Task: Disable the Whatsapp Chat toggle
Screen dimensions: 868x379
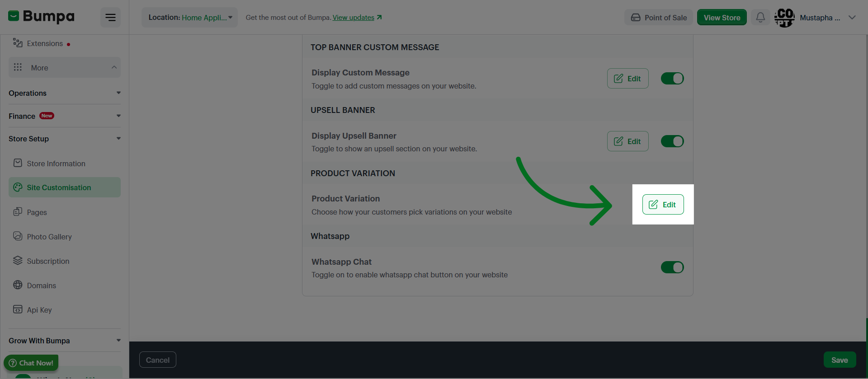Action: 672,267
